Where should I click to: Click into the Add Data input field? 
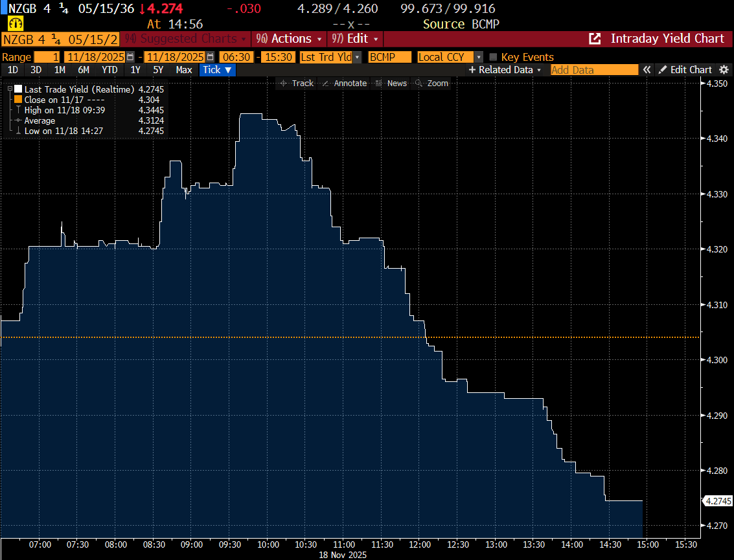(x=593, y=70)
